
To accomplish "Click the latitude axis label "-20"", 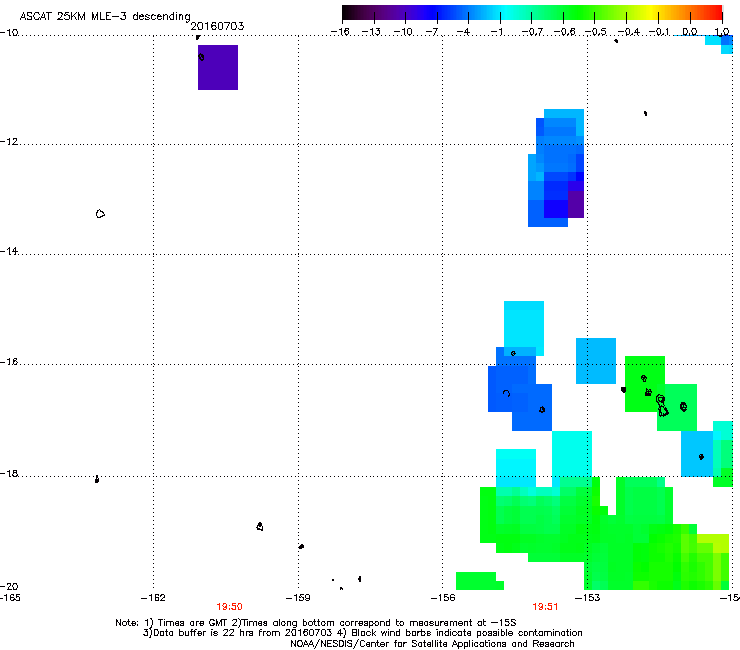I will pos(9,586).
